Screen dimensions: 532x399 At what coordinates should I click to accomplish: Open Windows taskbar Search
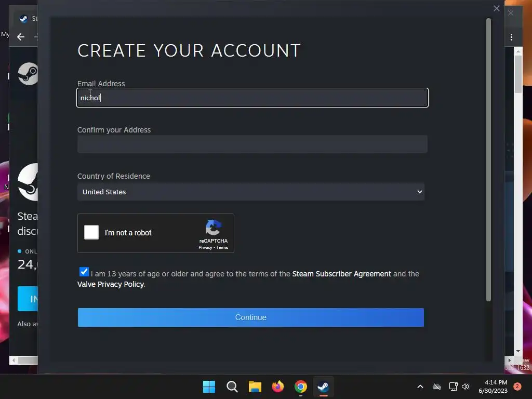232,387
